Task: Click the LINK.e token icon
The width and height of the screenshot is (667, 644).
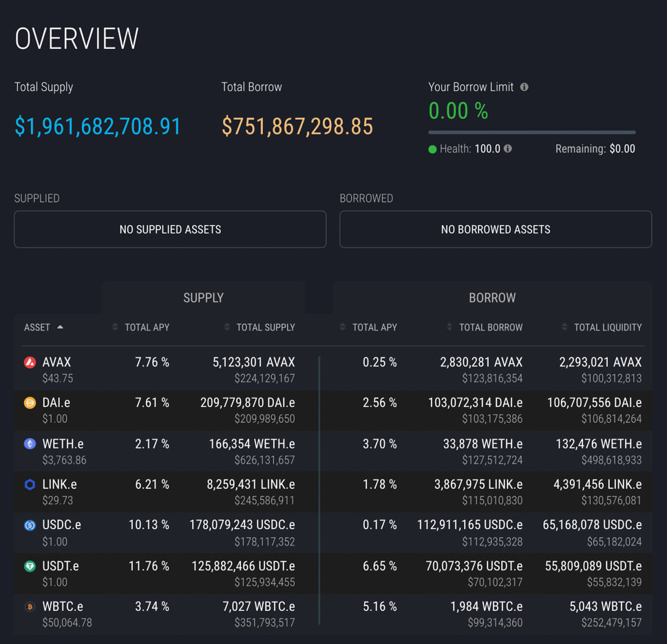Action: [30, 484]
